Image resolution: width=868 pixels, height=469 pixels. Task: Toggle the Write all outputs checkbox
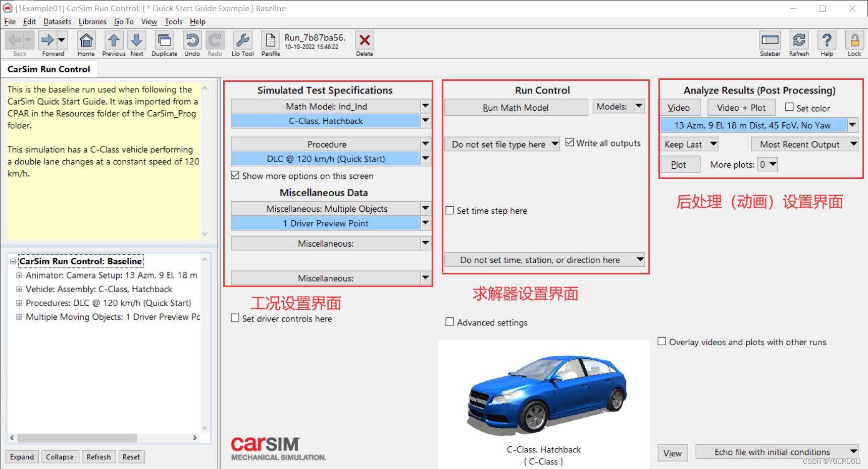pos(570,142)
